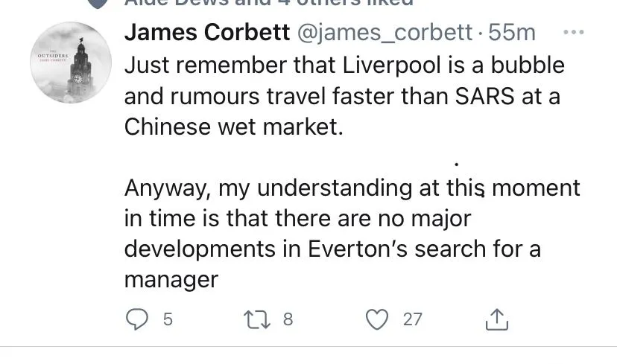The width and height of the screenshot is (617, 364).
Task: Open the @james_corbett handle link
Action: (385, 33)
